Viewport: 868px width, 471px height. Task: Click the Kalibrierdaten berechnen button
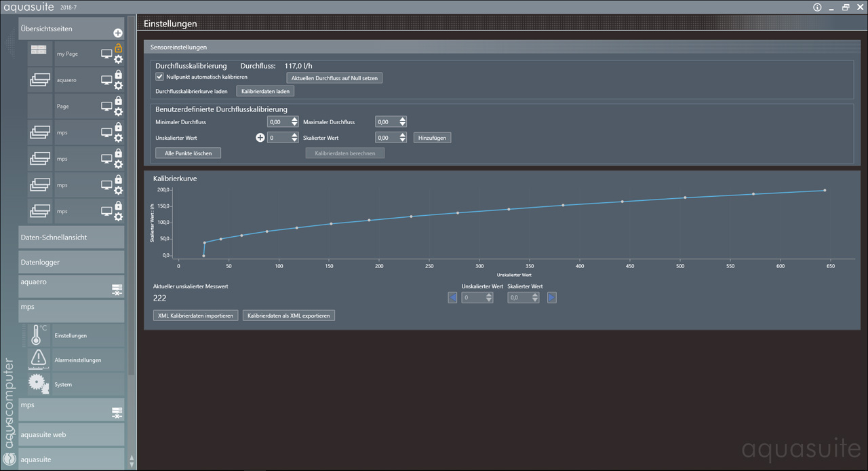point(345,153)
